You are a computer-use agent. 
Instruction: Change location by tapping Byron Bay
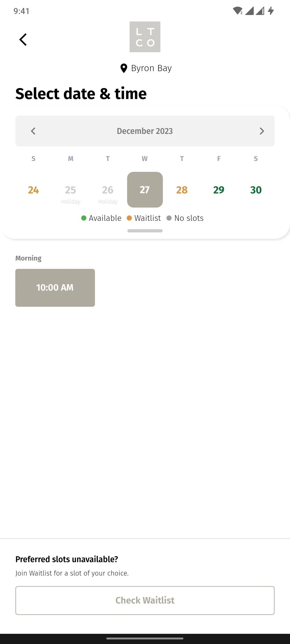151,68
